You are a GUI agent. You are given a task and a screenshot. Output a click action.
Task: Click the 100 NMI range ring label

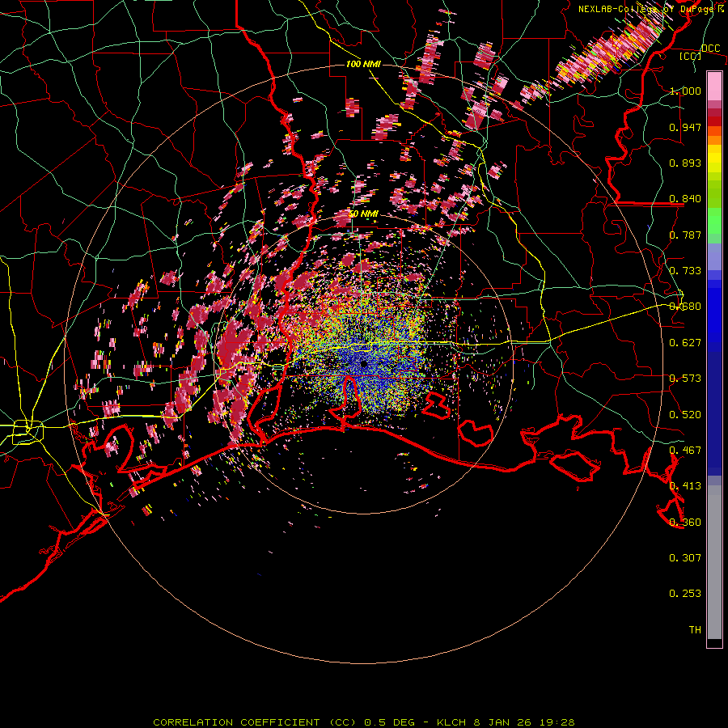[x=363, y=64]
